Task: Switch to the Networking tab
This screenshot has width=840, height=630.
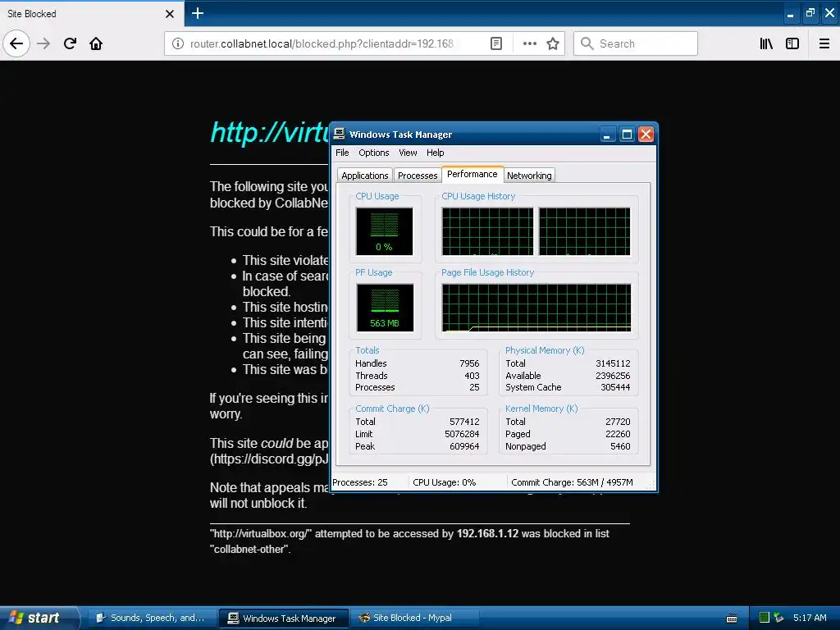Action: 529,176
